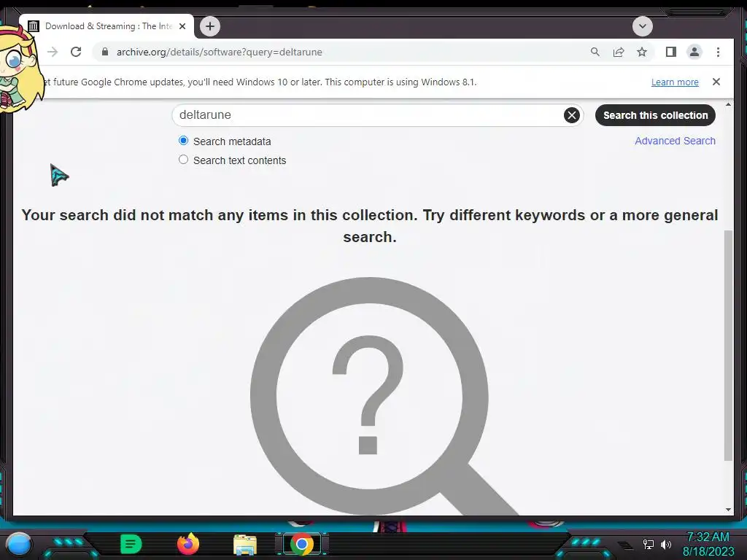The height and width of the screenshot is (560, 747).
Task: Open the green notes app in taskbar
Action: (131, 544)
